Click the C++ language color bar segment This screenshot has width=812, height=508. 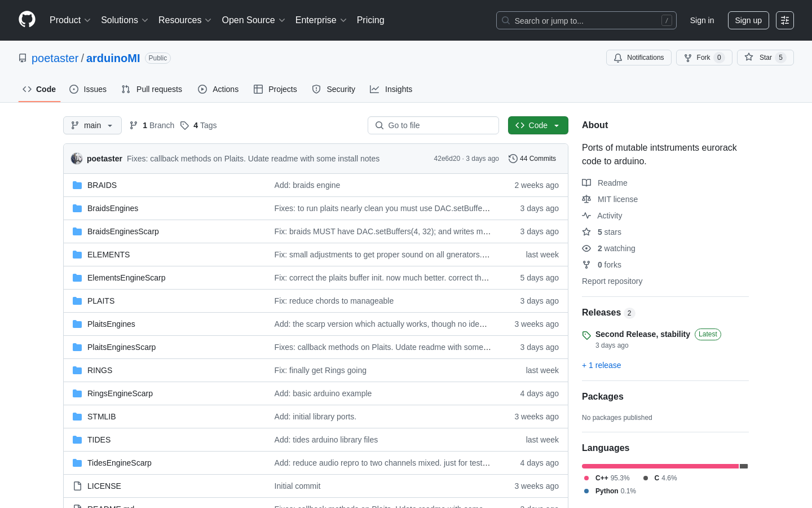[660, 466]
